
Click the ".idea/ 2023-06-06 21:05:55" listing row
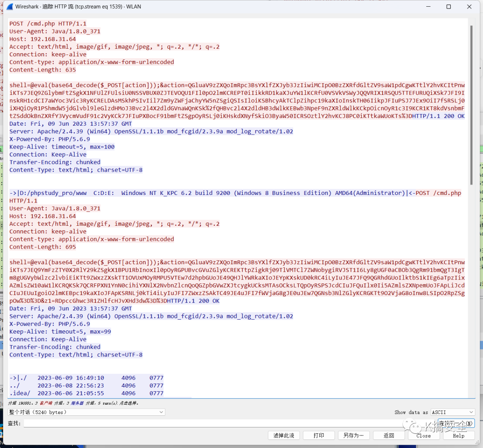[x=86, y=393]
